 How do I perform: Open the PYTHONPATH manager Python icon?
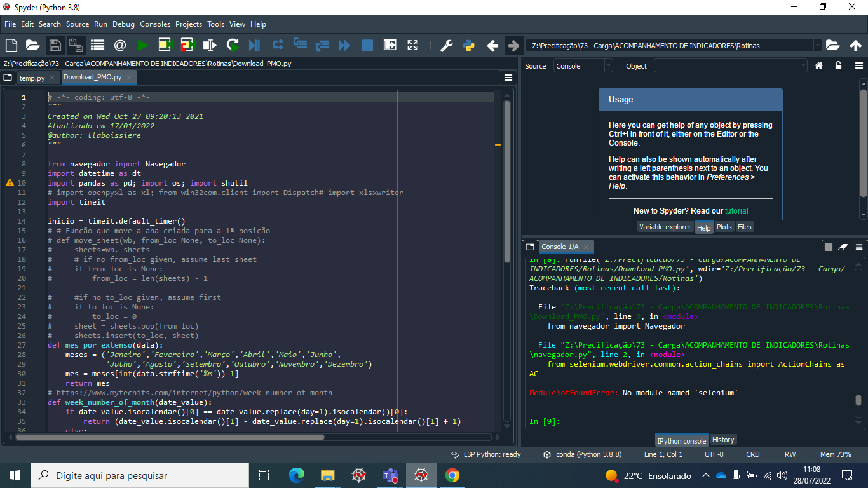point(469,45)
